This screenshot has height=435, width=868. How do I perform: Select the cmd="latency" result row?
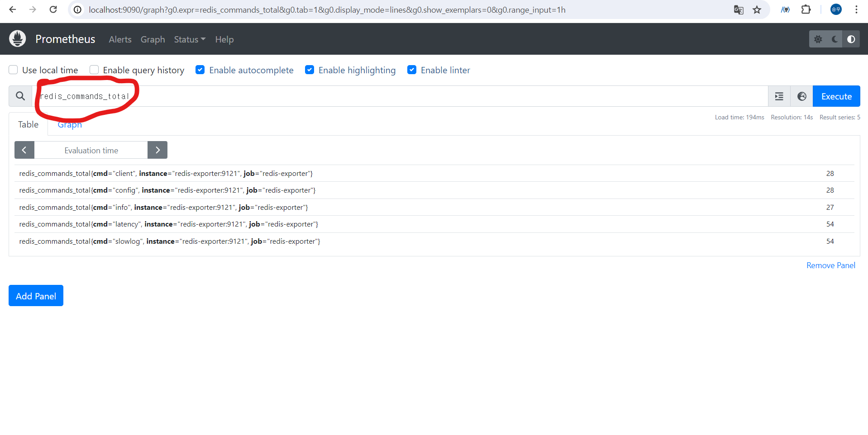click(434, 224)
